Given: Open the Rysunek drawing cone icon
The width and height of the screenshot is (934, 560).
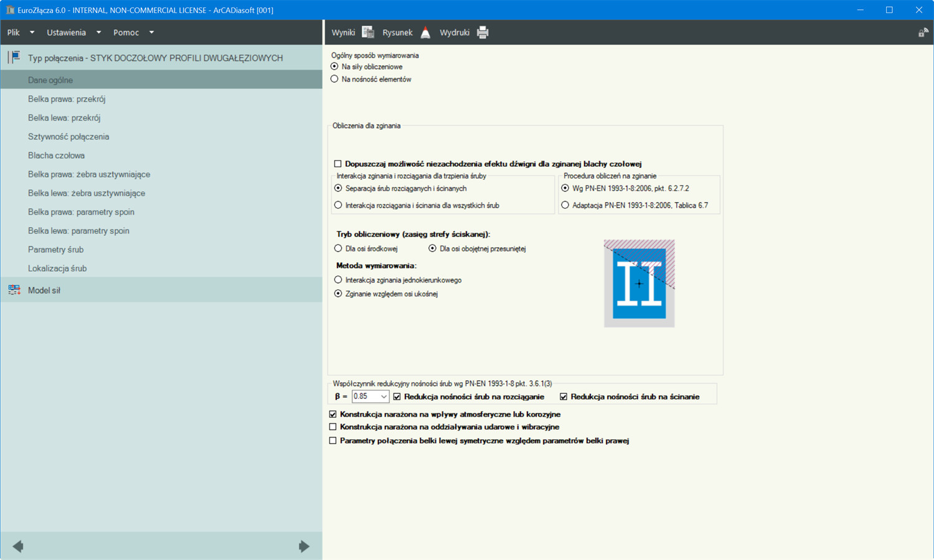Looking at the screenshot, I should (x=425, y=32).
